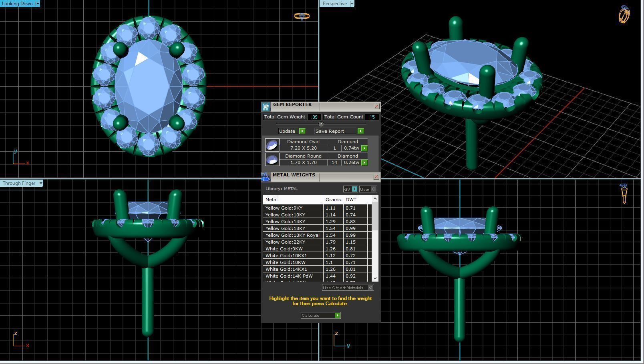Click ring view icon in Looking Down viewport

coord(302,16)
